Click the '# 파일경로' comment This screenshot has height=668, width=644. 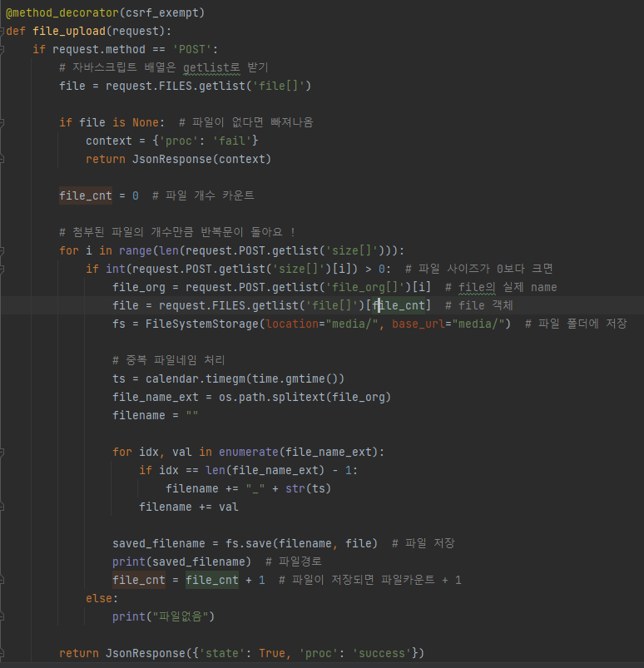[293, 562]
